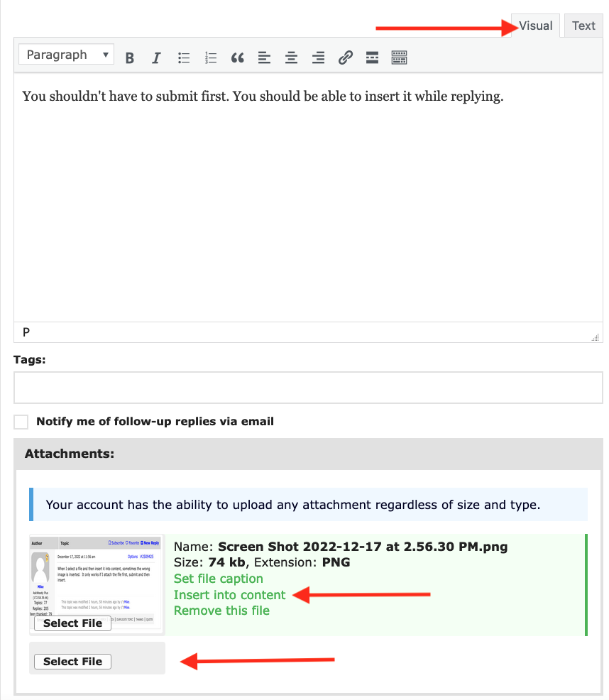Apply italic formatting

click(157, 58)
